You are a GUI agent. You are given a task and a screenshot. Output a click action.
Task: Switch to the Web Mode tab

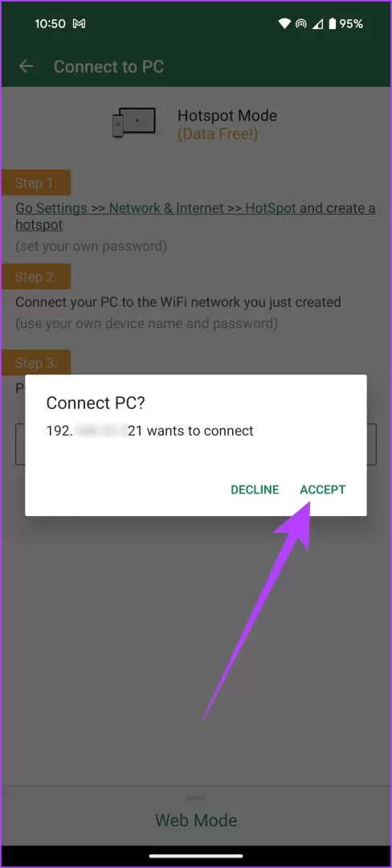coord(196,820)
